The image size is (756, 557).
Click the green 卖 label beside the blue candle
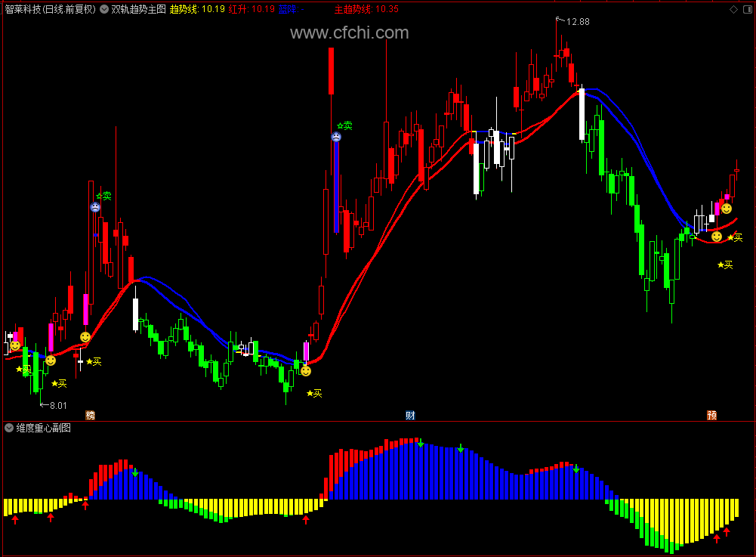click(344, 126)
